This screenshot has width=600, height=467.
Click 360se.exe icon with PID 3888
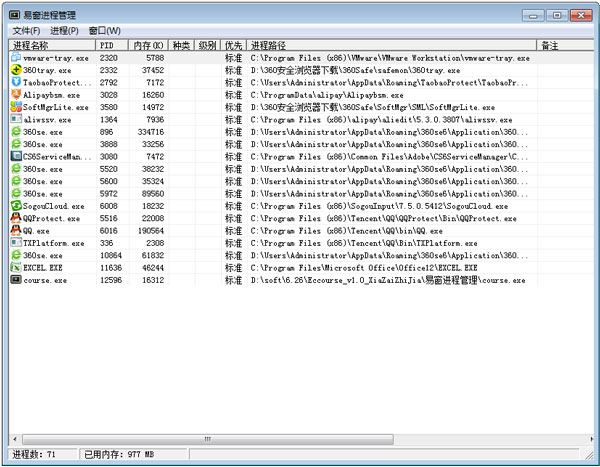coord(16,144)
